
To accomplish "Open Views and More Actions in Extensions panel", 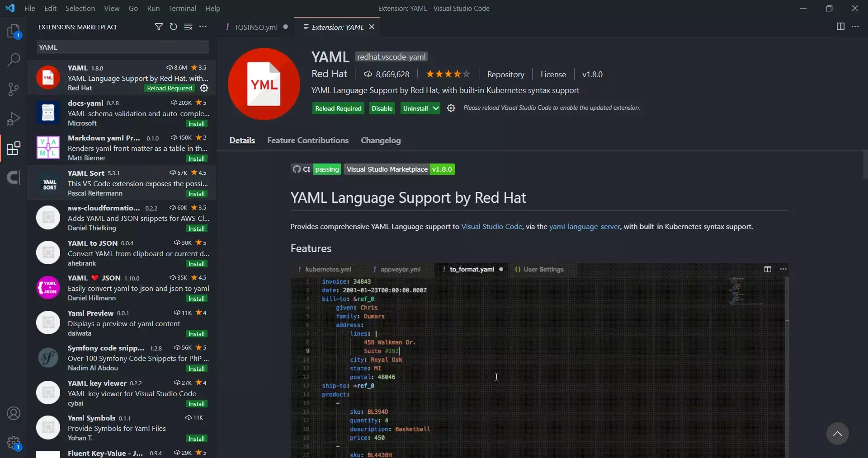I will tap(203, 27).
